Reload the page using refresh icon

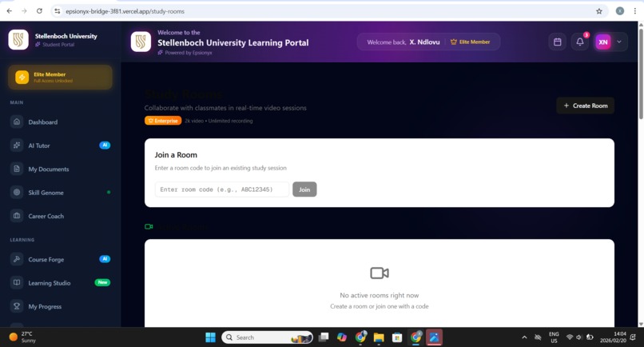click(x=39, y=11)
